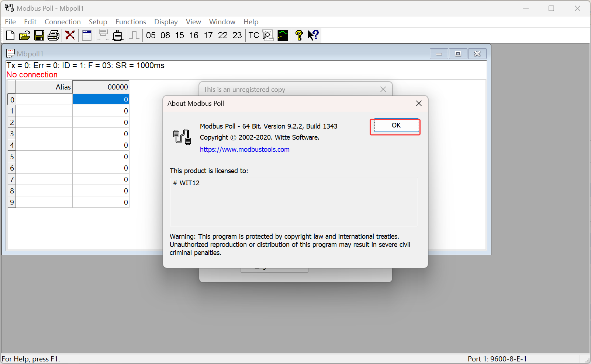
Task: Click the yellow question mark About icon
Action: click(299, 35)
